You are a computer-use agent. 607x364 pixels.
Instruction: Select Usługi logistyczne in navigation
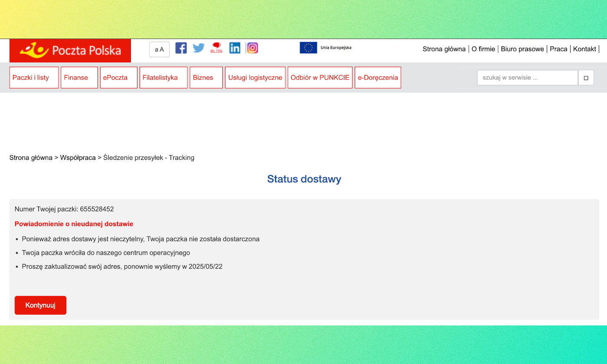[x=255, y=78]
